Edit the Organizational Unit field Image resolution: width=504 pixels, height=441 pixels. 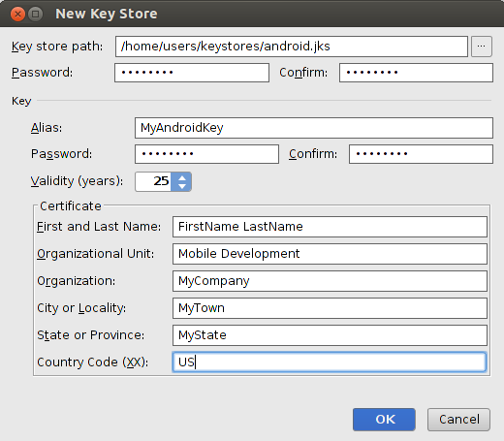[x=330, y=254]
